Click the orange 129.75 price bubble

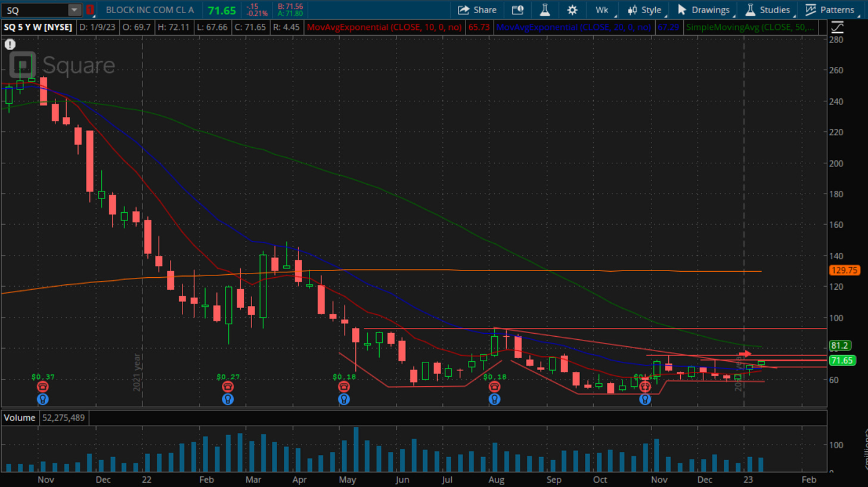[x=844, y=270]
